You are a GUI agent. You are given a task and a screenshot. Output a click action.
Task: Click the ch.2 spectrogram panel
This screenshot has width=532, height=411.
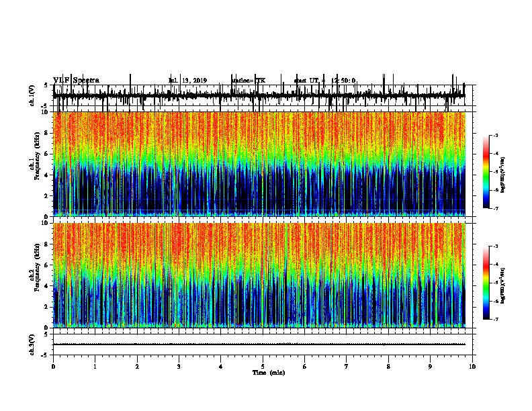point(259,275)
